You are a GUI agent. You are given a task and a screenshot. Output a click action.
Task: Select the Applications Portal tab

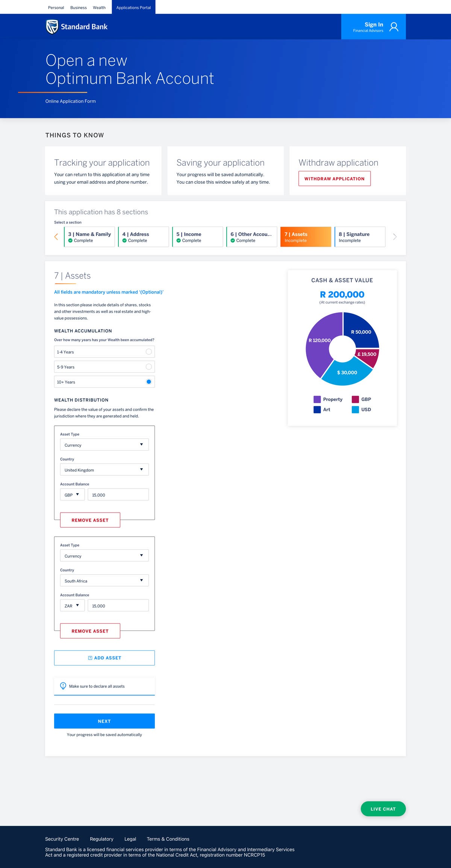click(x=133, y=7)
